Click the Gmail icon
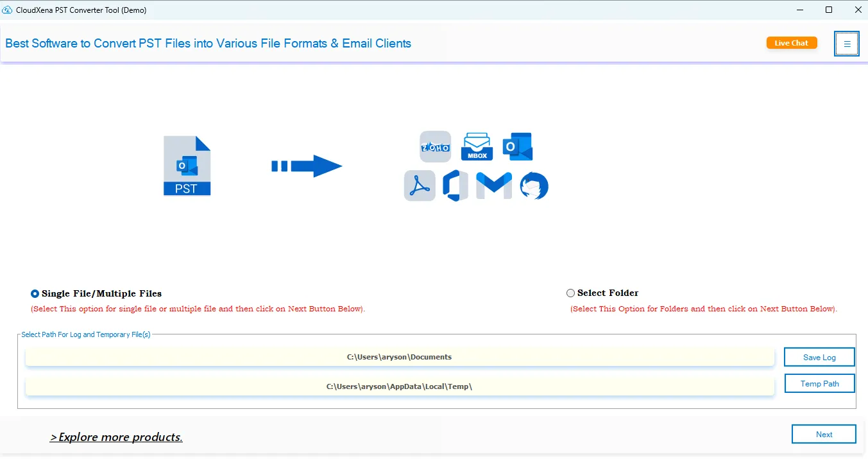The image size is (868, 459). 493,186
